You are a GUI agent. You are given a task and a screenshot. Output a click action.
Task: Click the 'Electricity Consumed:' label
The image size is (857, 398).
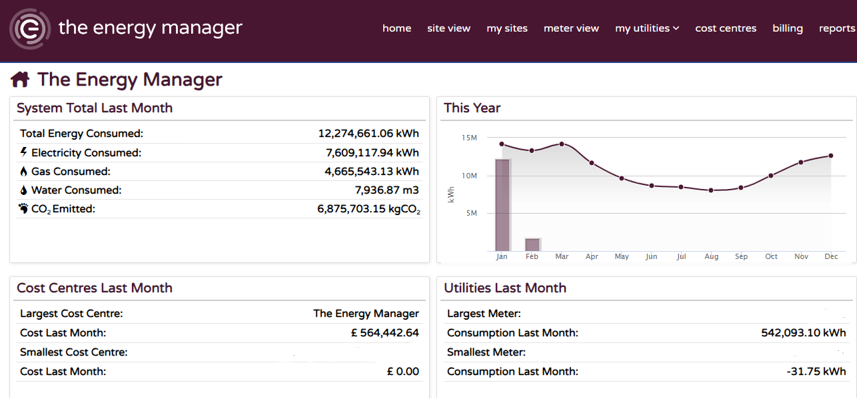coord(86,153)
